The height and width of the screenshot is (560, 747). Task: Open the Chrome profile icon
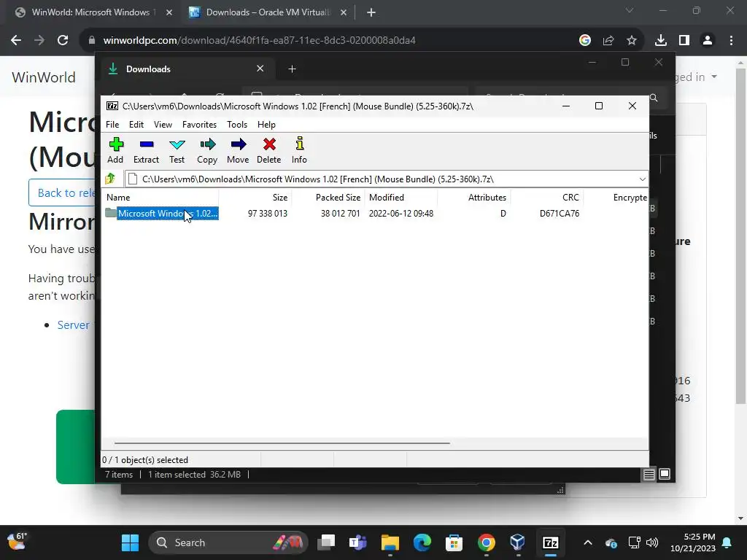point(708,41)
